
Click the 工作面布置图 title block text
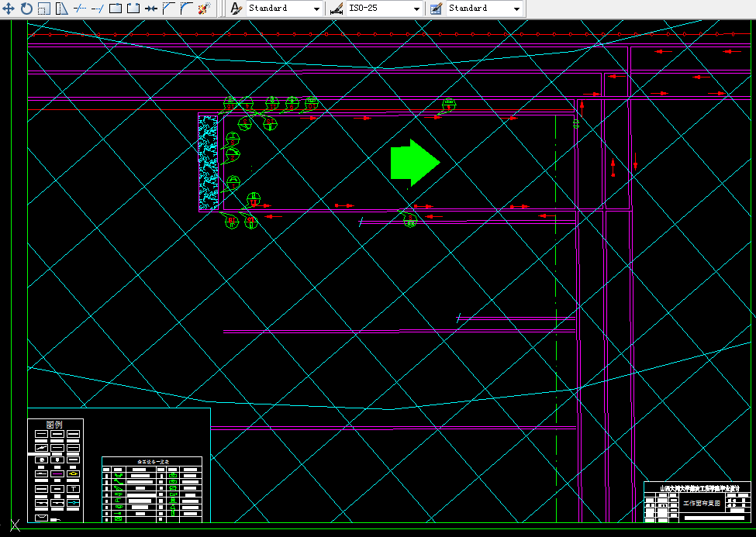702,503
